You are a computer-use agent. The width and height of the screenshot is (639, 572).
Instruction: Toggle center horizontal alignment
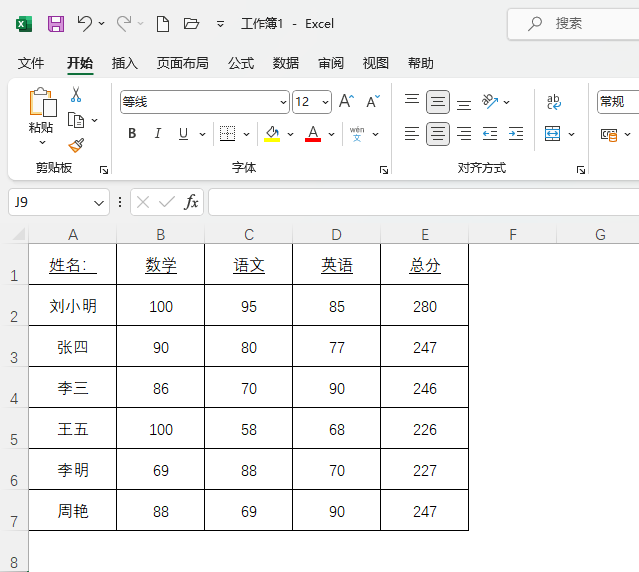pyautogui.click(x=438, y=134)
